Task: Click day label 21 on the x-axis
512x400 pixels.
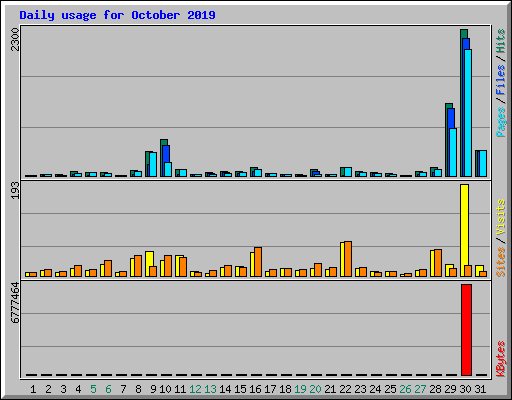Action: pyautogui.click(x=330, y=389)
